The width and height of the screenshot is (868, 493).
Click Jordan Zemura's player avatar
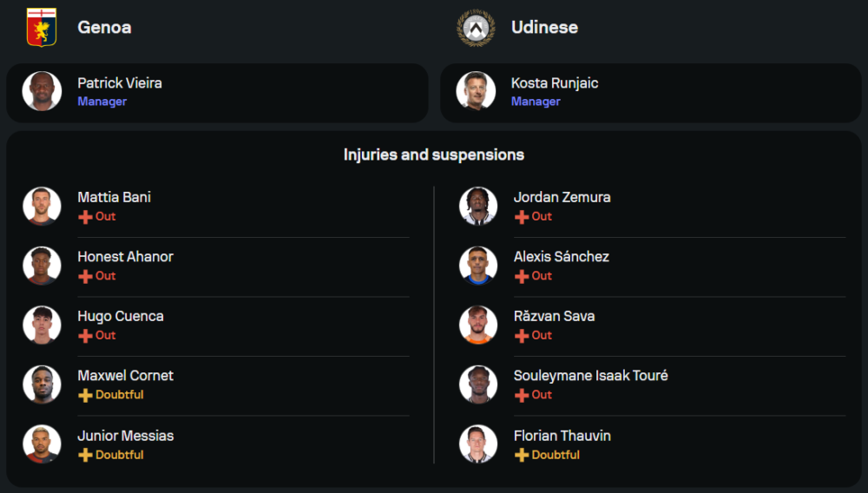pos(478,206)
